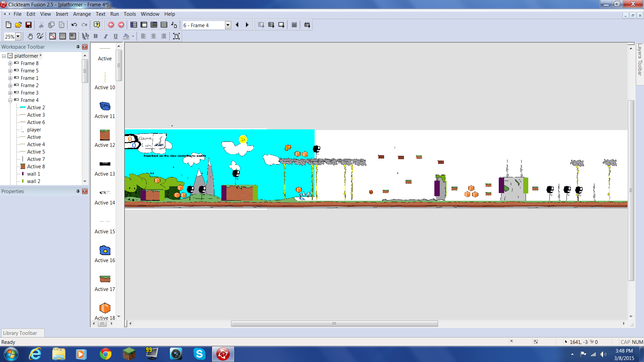Open the Tools menu
Image resolution: width=644 pixels, height=362 pixels.
pos(130,14)
